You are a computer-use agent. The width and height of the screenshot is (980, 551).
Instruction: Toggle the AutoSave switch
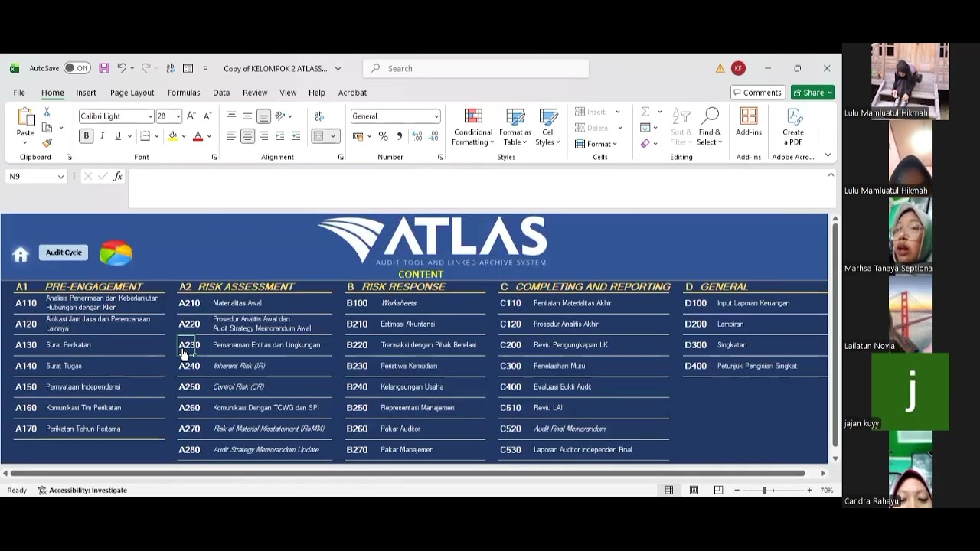click(x=77, y=68)
